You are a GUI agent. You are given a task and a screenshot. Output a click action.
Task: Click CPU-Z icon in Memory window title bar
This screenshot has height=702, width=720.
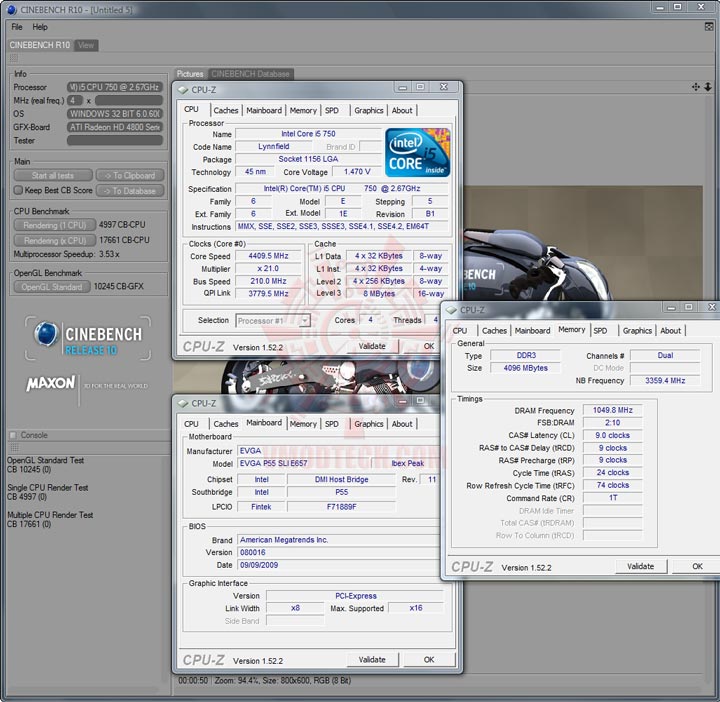(451, 310)
